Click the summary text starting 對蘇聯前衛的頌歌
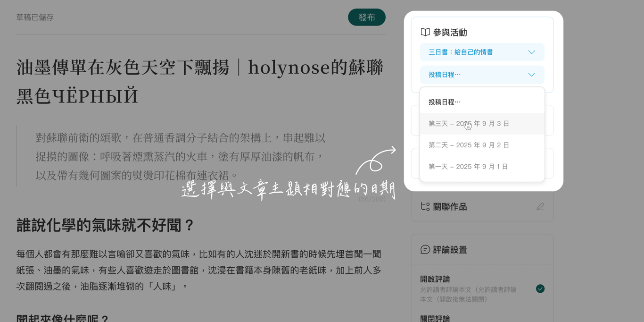 [x=181, y=156]
